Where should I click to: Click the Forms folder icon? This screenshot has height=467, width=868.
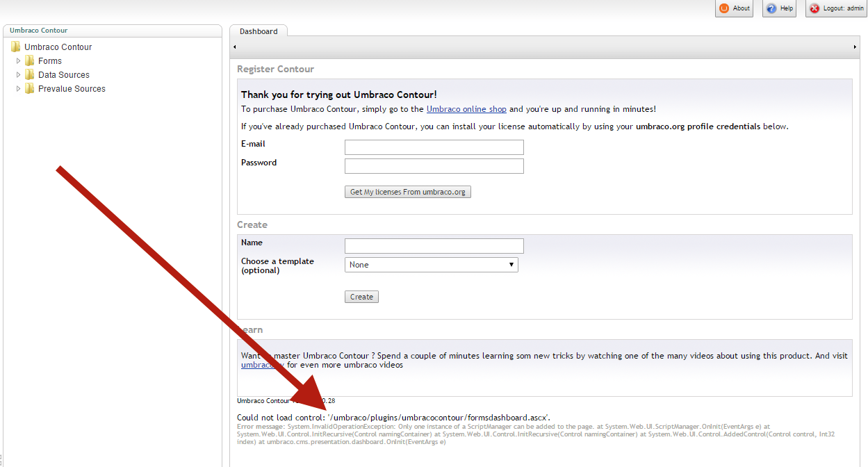pos(30,61)
